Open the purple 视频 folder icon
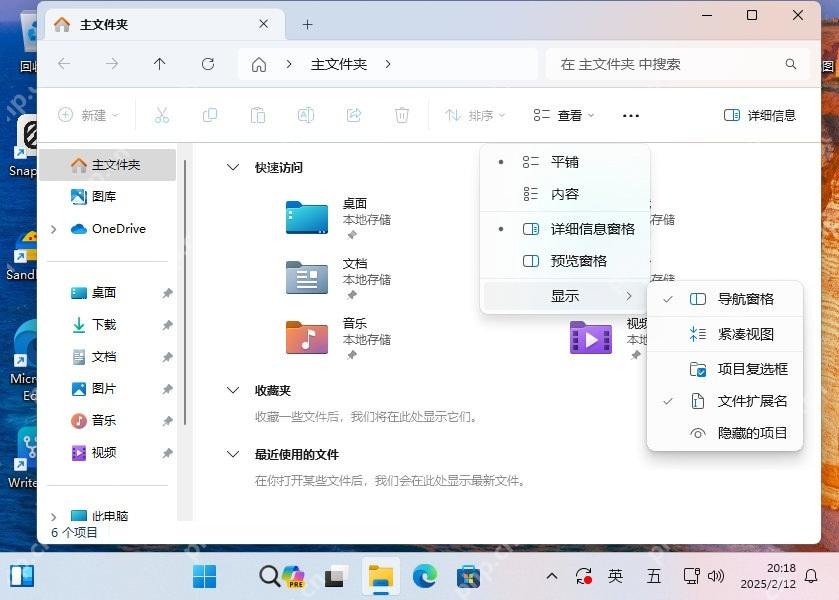The width and height of the screenshot is (839, 600). click(591, 337)
